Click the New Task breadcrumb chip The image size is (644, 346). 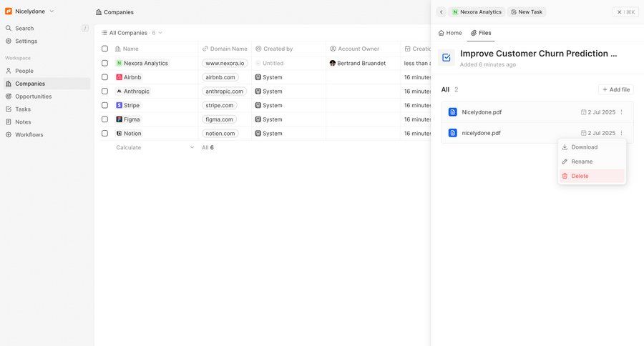[x=527, y=12]
